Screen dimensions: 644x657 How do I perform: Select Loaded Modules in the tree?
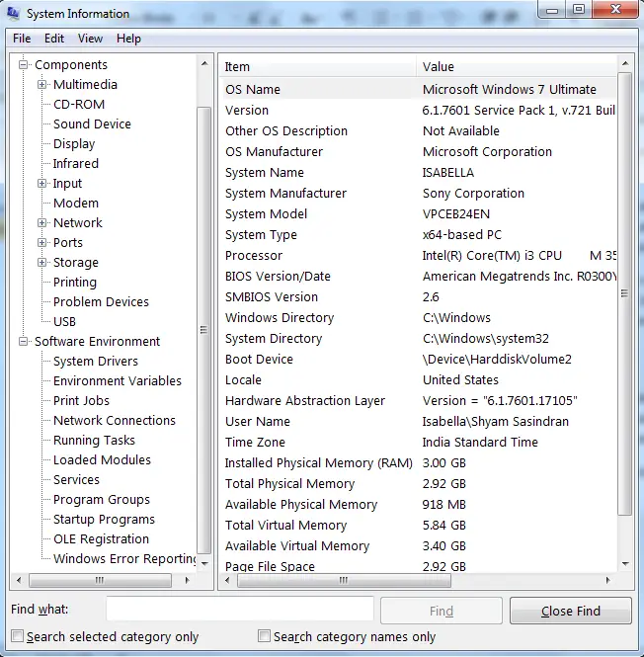pos(102,460)
